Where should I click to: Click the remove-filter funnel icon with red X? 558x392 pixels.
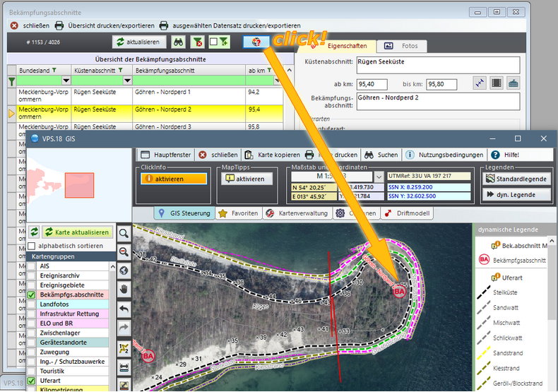[x=197, y=42]
